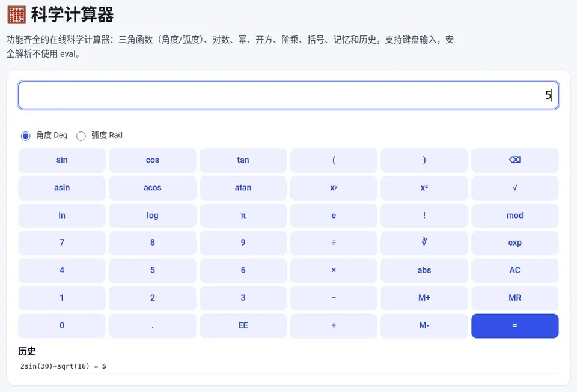Click the plus + operator button
The width and height of the screenshot is (577, 392).
coord(334,325)
